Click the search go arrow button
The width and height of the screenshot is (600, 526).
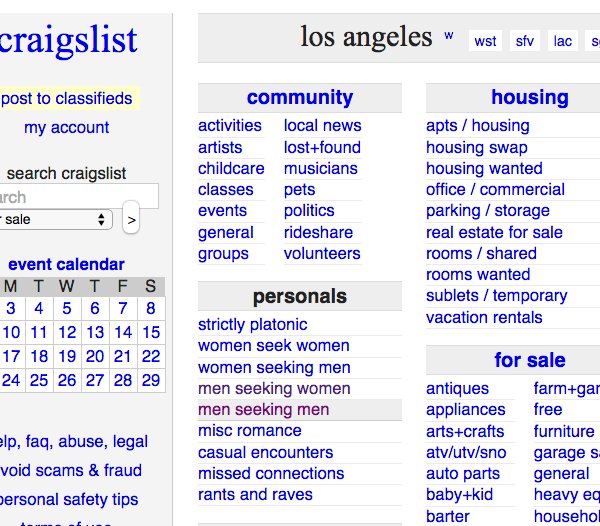point(131,220)
